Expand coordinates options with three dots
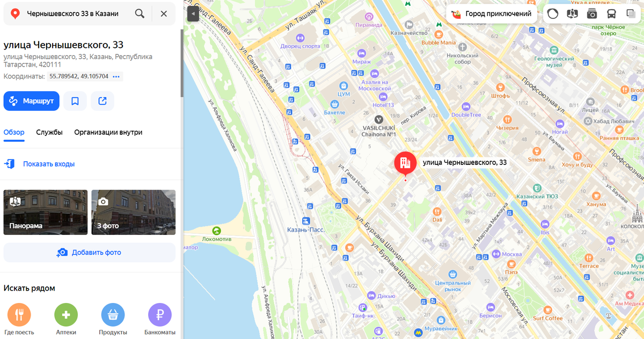The image size is (644, 339). click(116, 76)
